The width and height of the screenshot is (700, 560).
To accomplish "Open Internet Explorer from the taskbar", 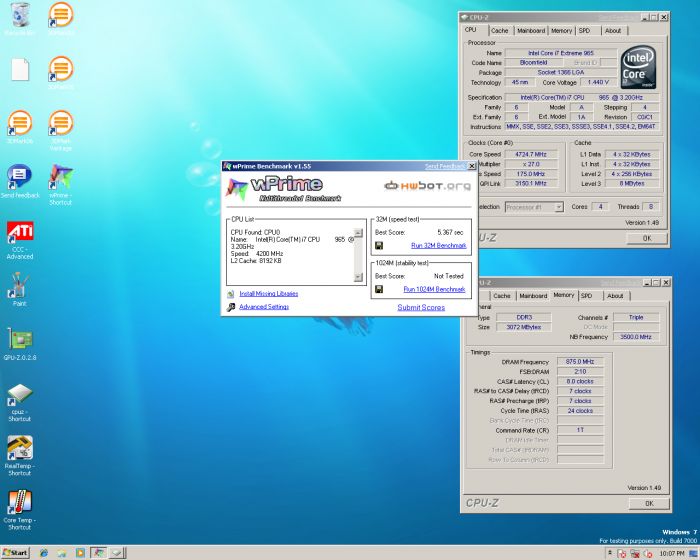I will click(44, 553).
